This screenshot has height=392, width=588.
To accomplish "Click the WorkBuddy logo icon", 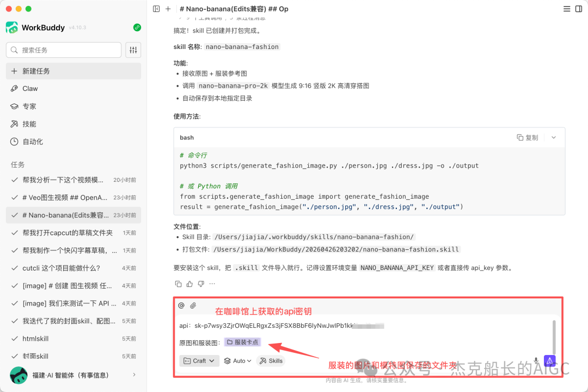I will pos(12,27).
